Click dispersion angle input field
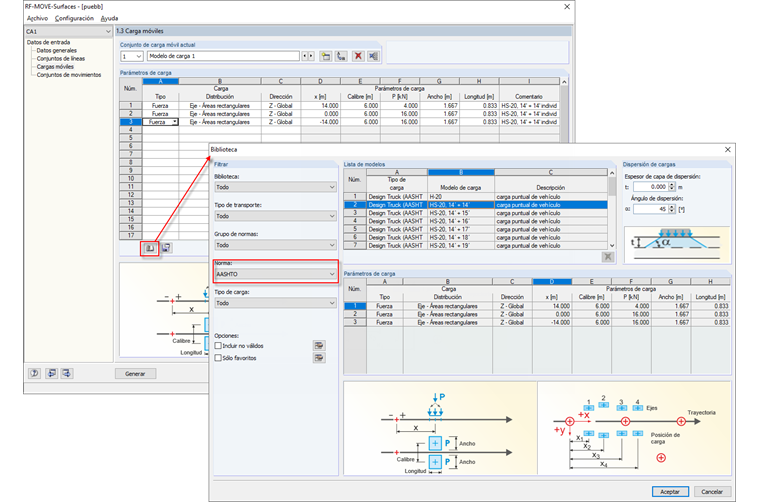 (x=650, y=209)
